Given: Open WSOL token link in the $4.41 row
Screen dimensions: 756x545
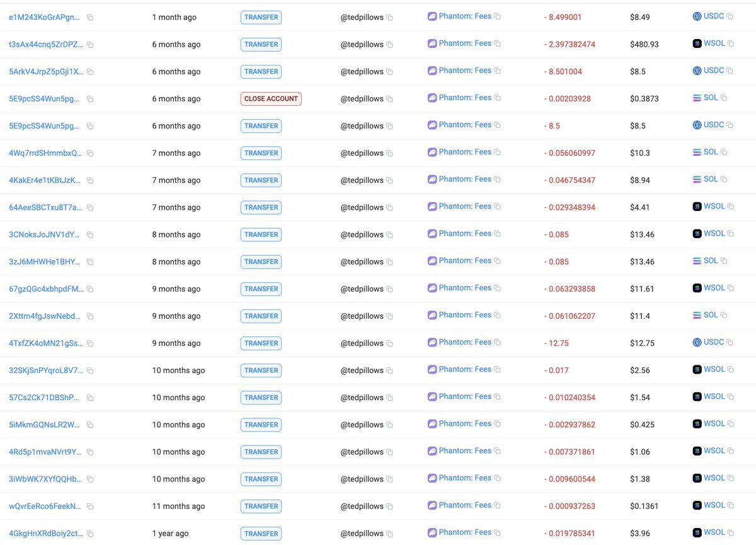Looking at the screenshot, I should point(714,207).
